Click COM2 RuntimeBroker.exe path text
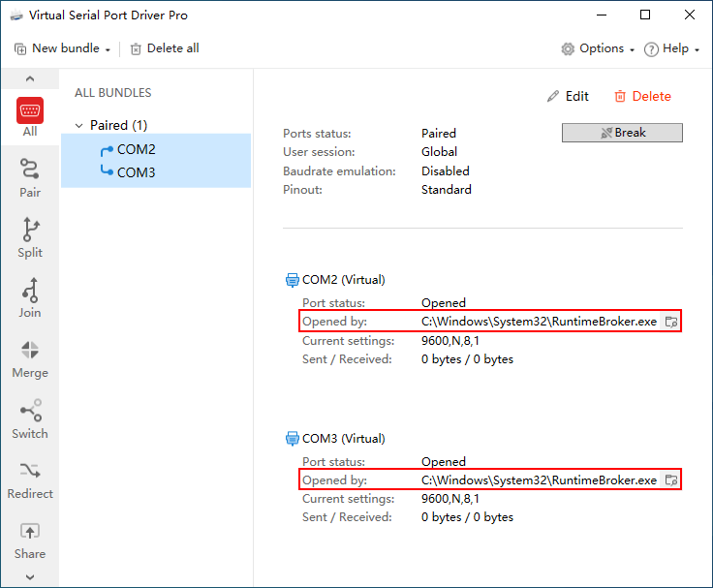Image resolution: width=713 pixels, height=588 pixels. 539,322
